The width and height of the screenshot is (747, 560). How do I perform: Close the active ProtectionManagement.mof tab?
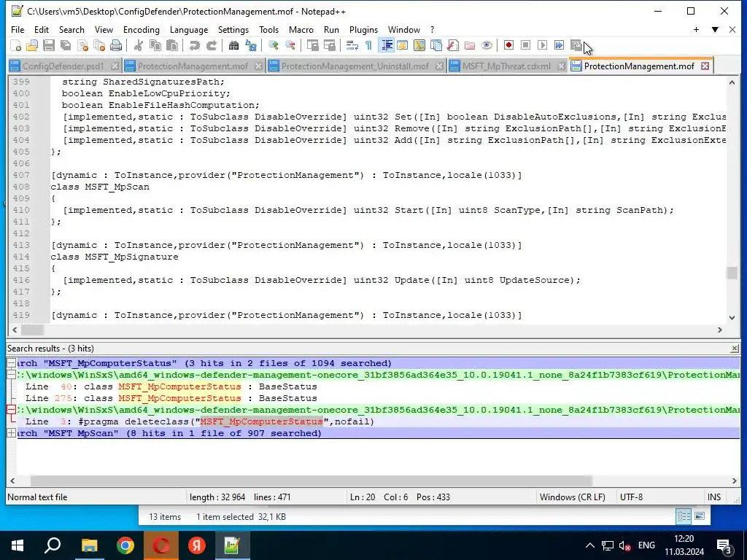pyautogui.click(x=705, y=66)
